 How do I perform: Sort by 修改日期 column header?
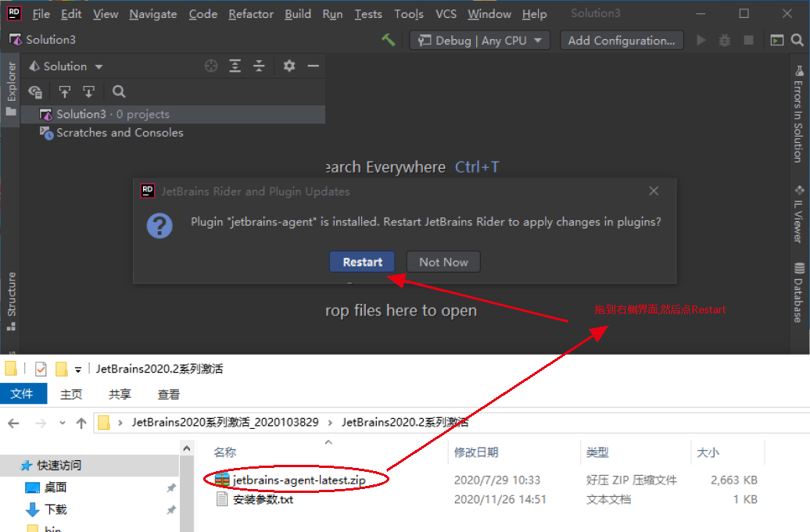pyautogui.click(x=476, y=452)
